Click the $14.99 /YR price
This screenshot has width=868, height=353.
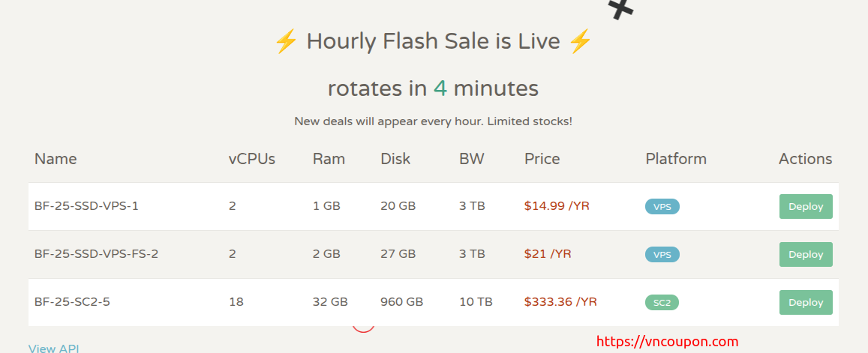(x=557, y=206)
